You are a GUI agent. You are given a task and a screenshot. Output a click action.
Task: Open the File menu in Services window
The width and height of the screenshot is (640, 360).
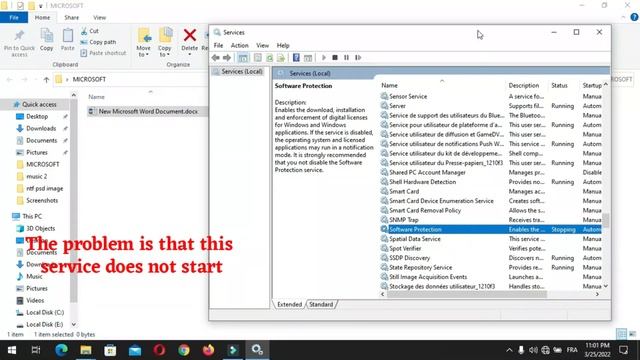click(218, 45)
